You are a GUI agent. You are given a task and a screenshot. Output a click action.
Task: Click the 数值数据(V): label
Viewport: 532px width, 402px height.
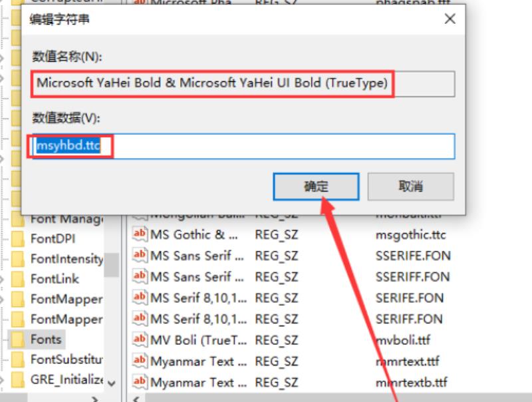pos(66,118)
